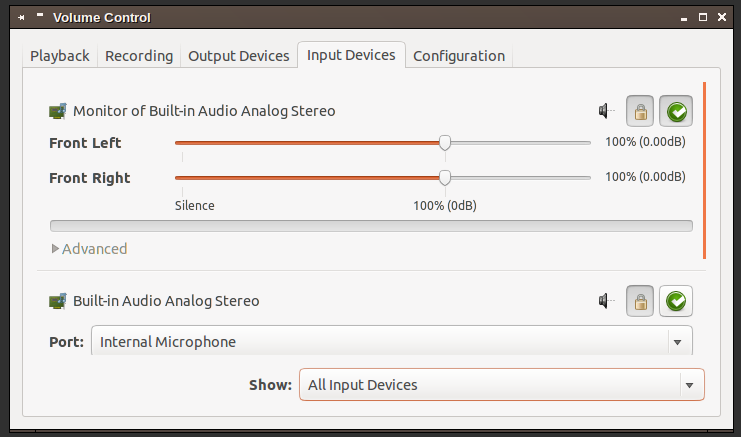Toggle channel lock for the Monitor device
This screenshot has height=437, width=741.
pos(641,111)
